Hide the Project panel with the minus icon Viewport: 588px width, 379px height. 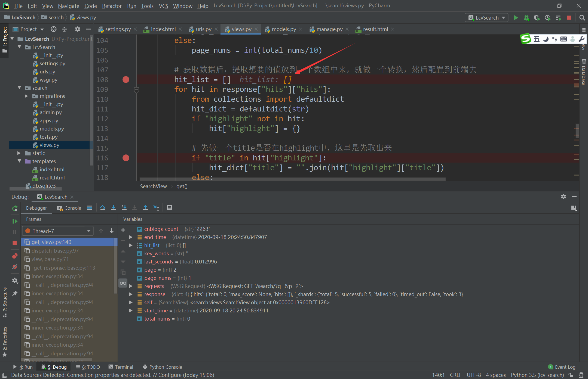pyautogui.click(x=88, y=29)
